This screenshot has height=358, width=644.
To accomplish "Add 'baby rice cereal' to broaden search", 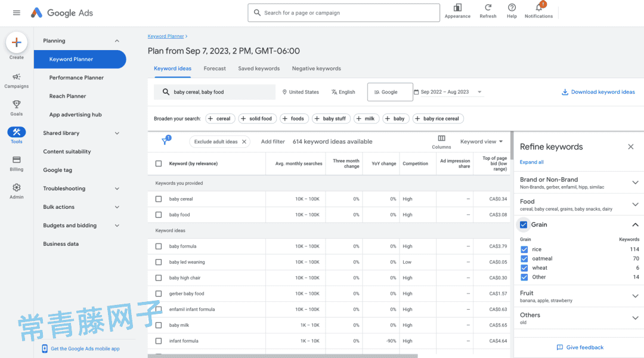I will (438, 119).
